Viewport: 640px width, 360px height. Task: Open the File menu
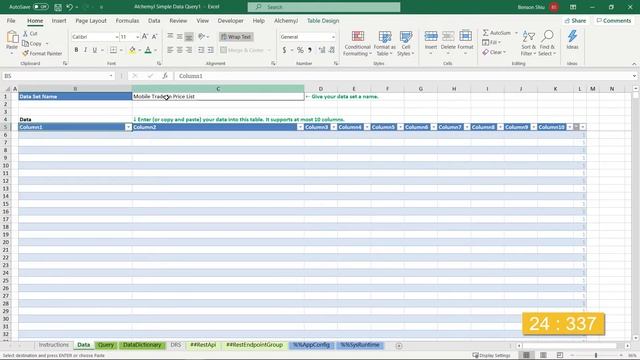(11, 20)
